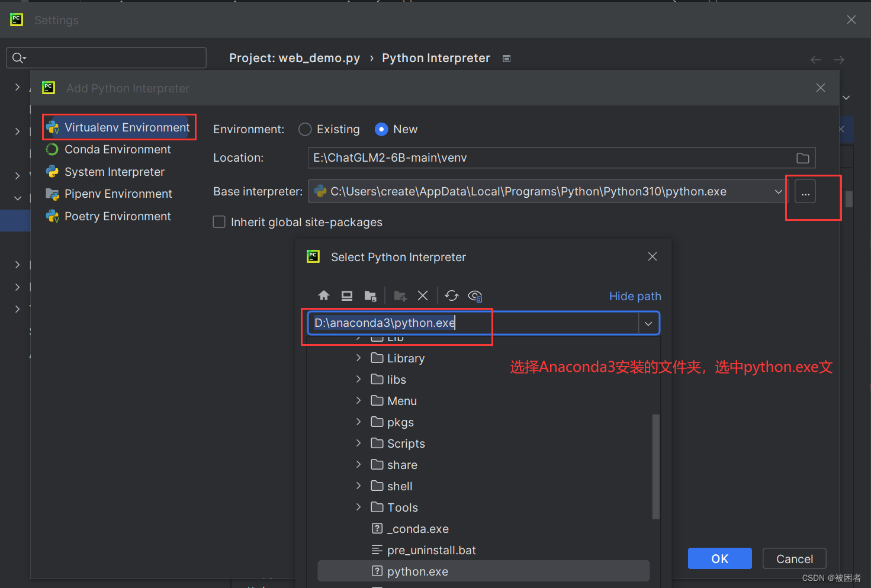Expand the shell folder
This screenshot has height=588, width=871.
click(358, 486)
